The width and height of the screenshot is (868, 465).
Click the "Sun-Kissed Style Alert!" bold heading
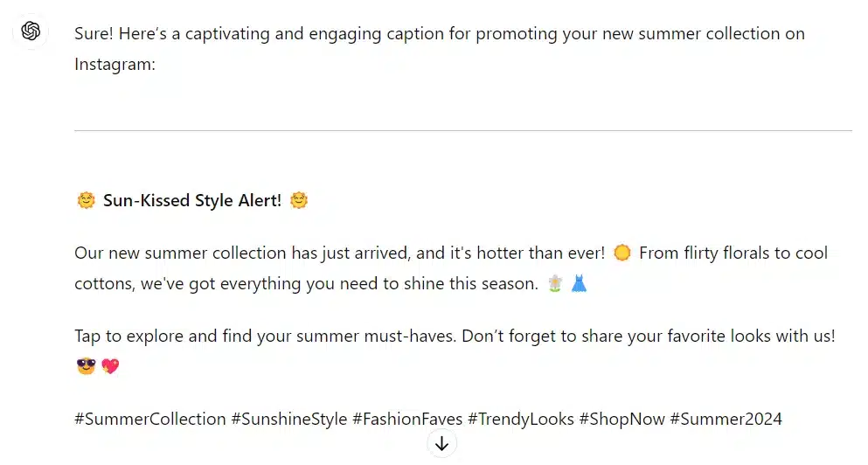192,201
